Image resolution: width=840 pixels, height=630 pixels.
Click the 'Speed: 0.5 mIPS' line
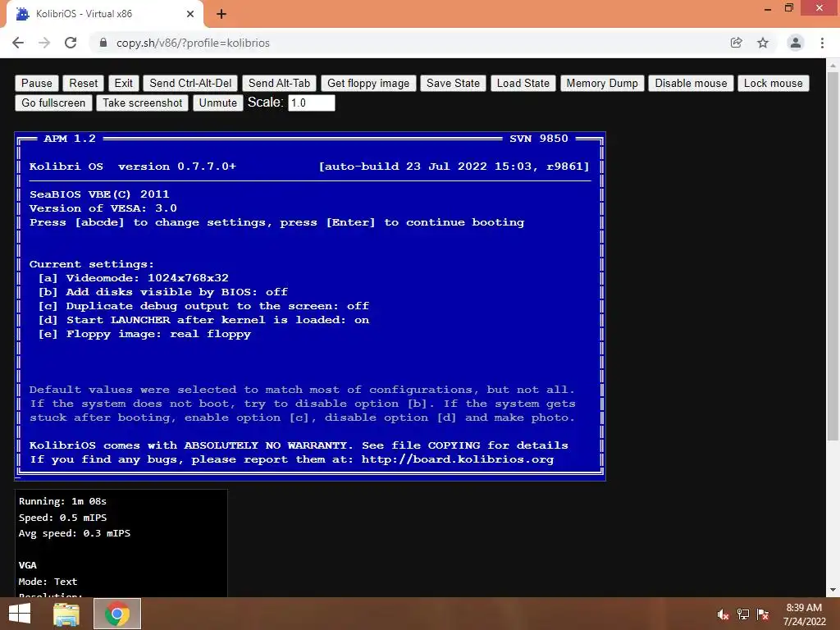click(62, 518)
